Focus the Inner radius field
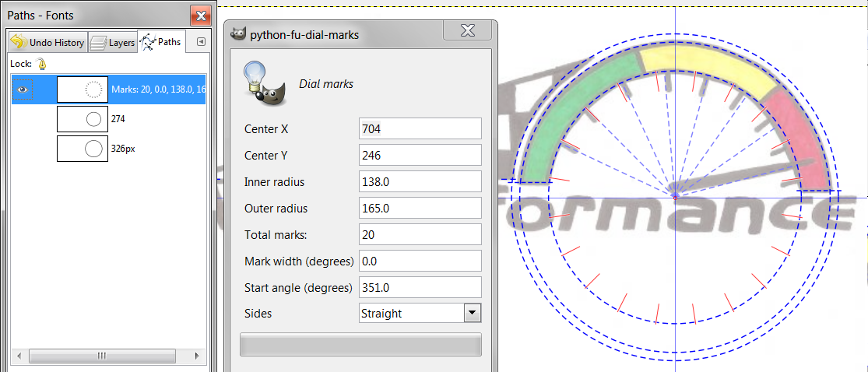This screenshot has height=372, width=868. [420, 181]
